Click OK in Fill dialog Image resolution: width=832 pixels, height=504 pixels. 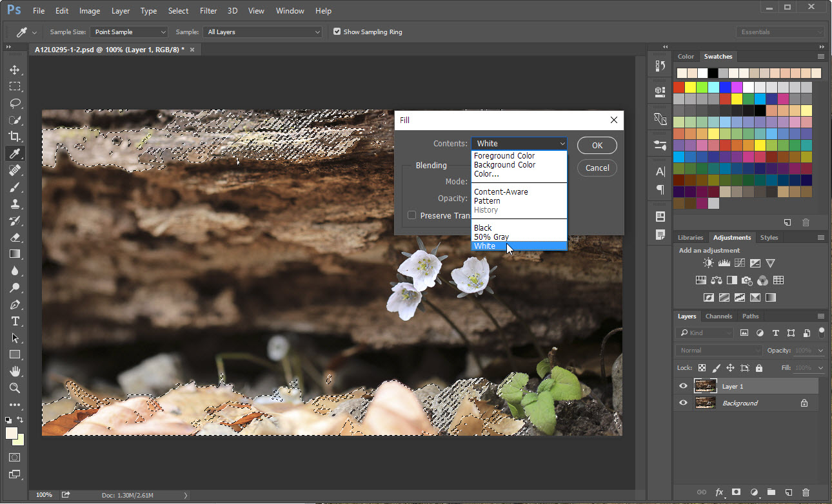pyautogui.click(x=597, y=145)
